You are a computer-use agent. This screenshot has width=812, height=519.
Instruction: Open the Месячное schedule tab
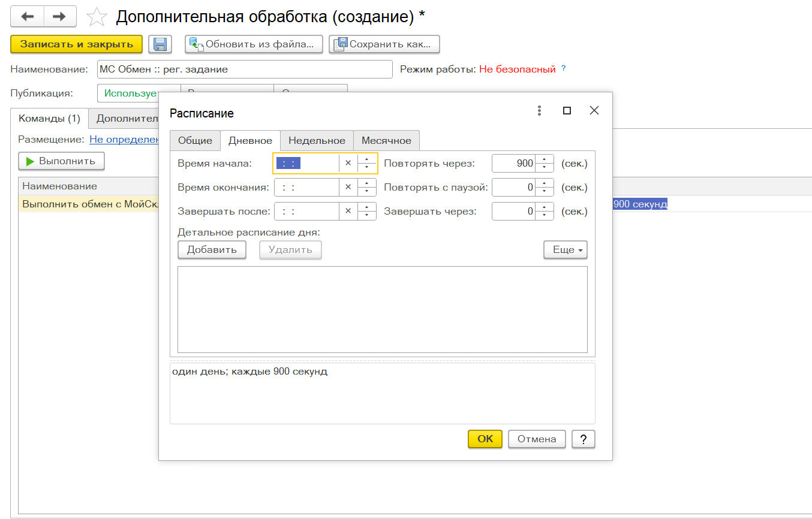(386, 140)
